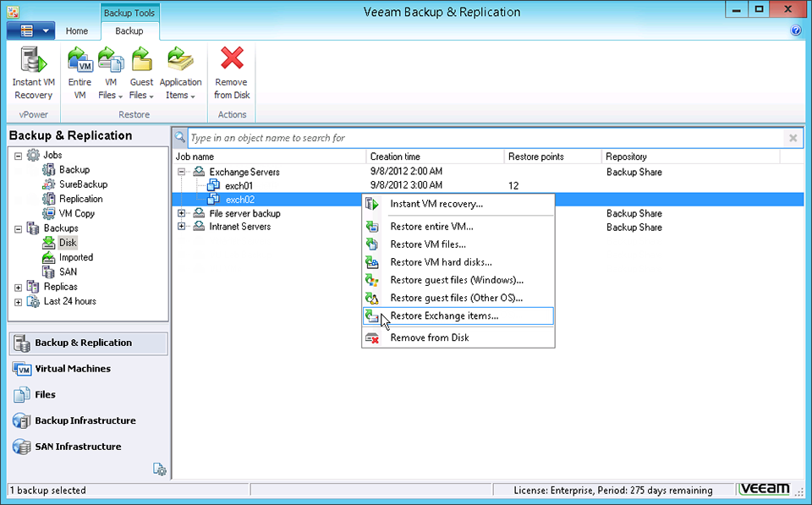The height and width of the screenshot is (505, 812).
Task: Choose Restore VM files menu entry
Action: point(458,244)
